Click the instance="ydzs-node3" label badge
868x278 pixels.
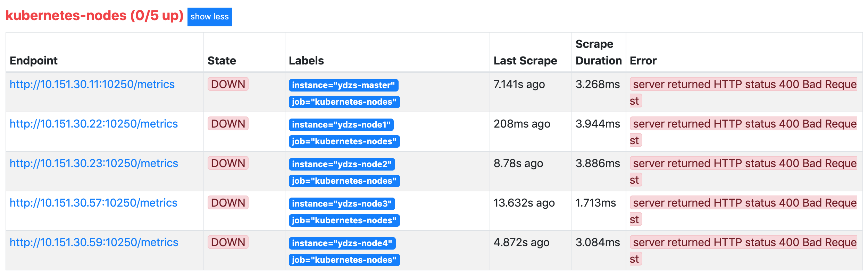click(x=342, y=204)
